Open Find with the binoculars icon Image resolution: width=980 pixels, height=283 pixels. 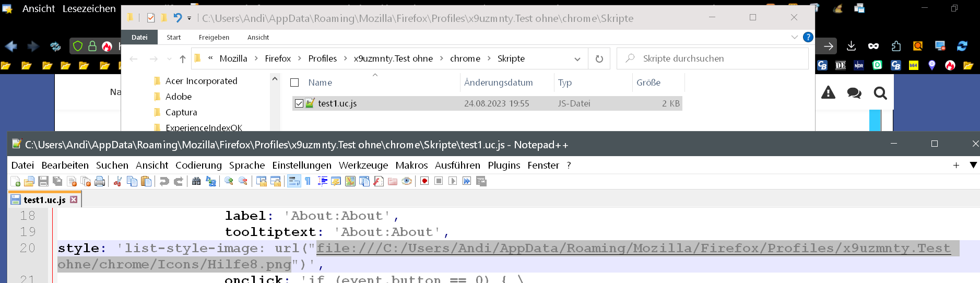click(196, 181)
